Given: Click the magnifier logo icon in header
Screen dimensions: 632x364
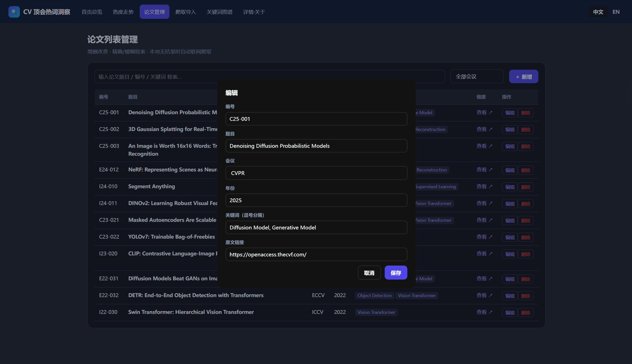Looking at the screenshot, I should [14, 12].
